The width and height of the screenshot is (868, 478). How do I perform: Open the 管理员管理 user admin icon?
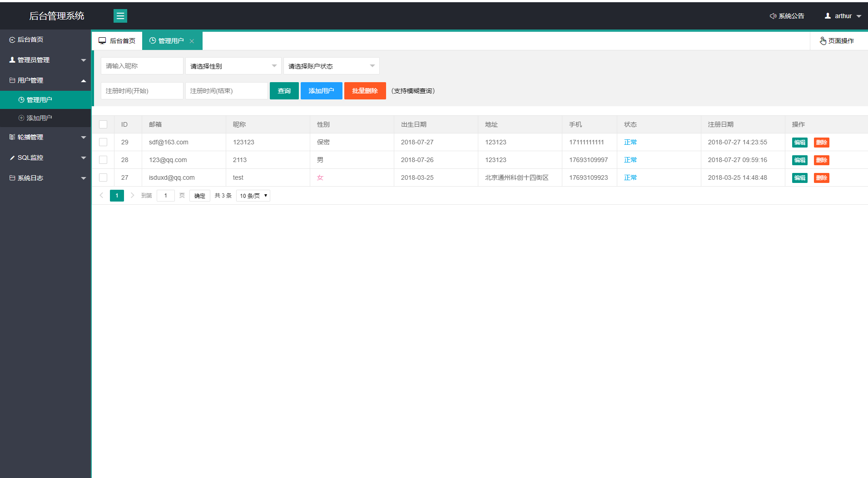pos(12,59)
